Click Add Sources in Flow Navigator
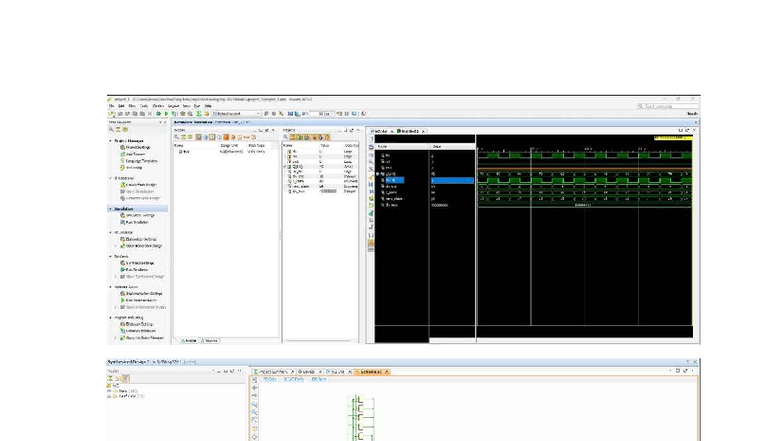Image resolution: width=784 pixels, height=441 pixels. (133, 154)
